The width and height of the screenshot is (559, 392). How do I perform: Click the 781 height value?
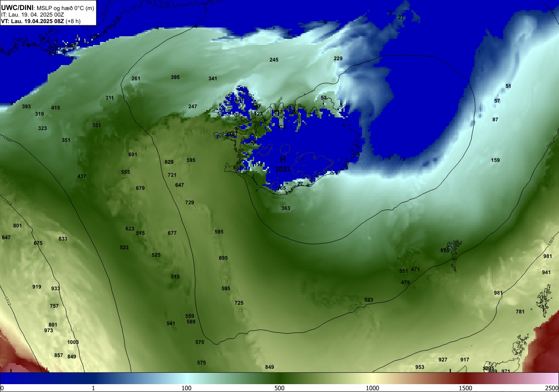520,312
